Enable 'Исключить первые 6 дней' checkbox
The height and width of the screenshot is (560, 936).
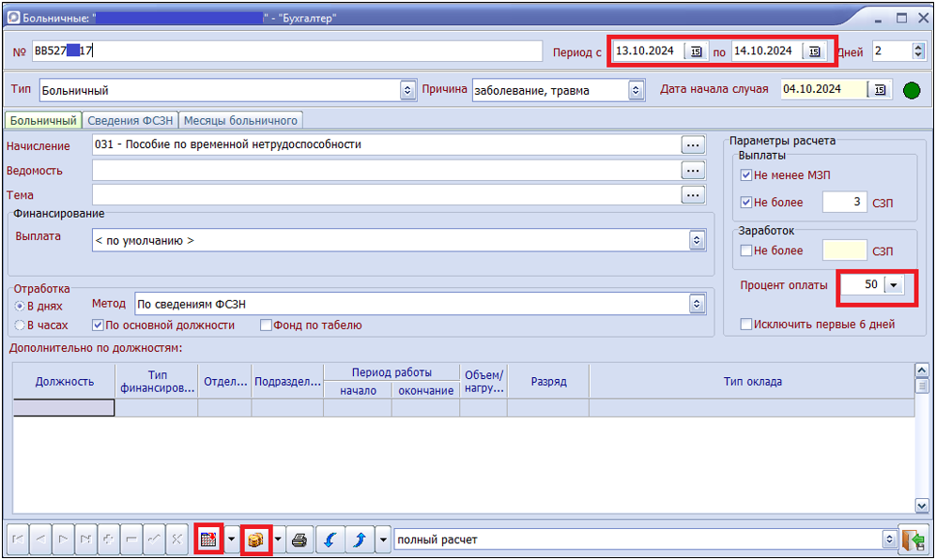click(x=746, y=325)
